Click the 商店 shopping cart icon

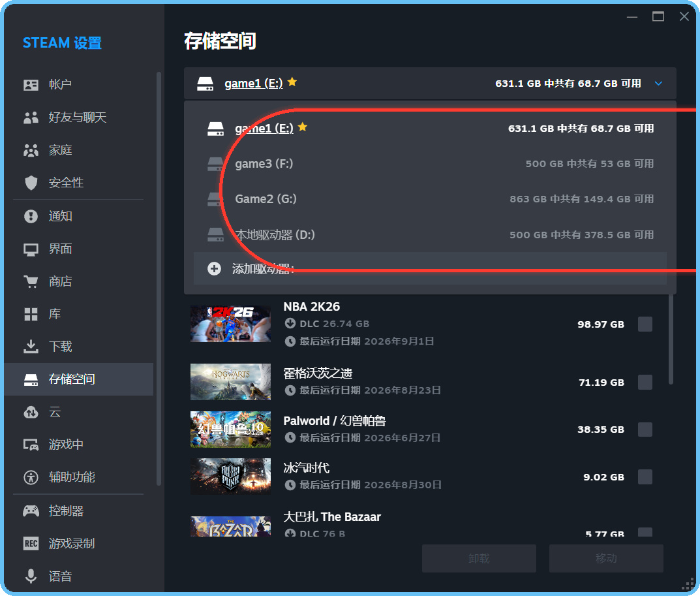(31, 281)
